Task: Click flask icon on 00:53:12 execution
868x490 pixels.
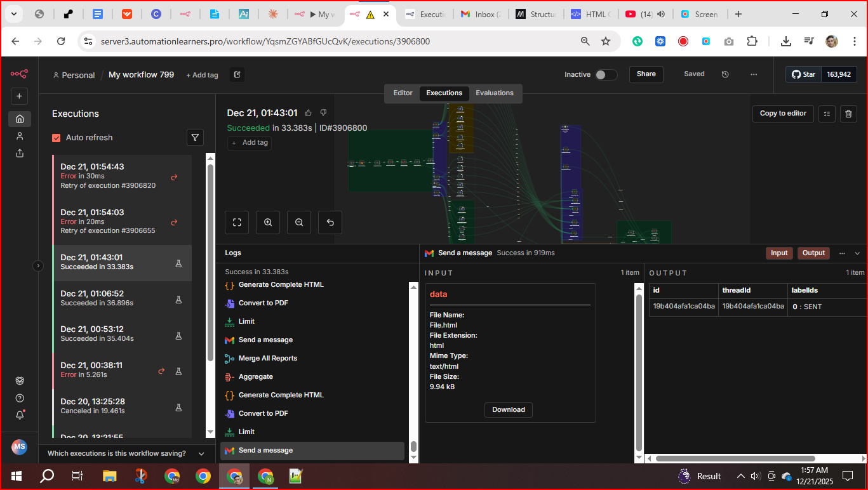Action: (x=178, y=335)
